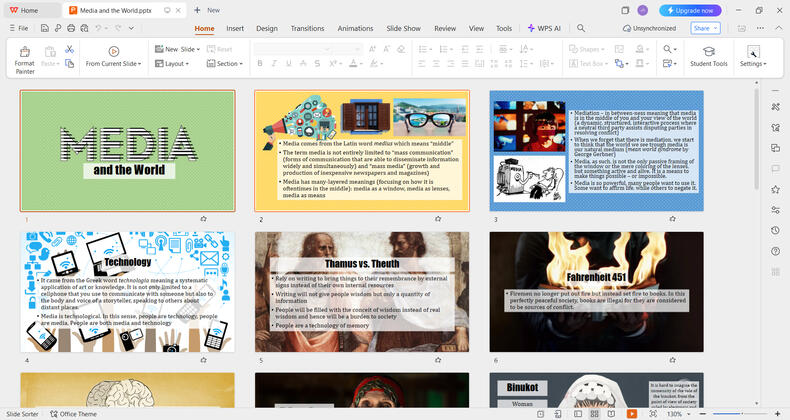790x420 pixels.
Task: Expand the Share button dropdown
Action: [715, 28]
